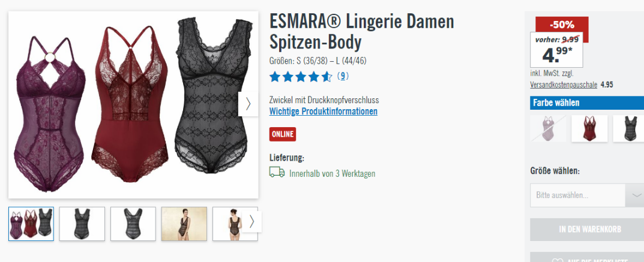The height and width of the screenshot is (262, 644).
Task: Select the model front-view thumbnail
Action: point(184,224)
